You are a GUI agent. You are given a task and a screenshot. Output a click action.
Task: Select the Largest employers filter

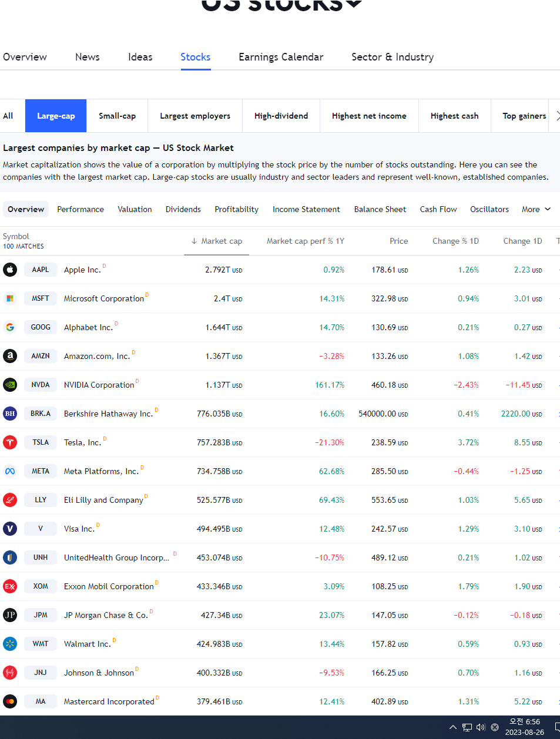tap(195, 116)
